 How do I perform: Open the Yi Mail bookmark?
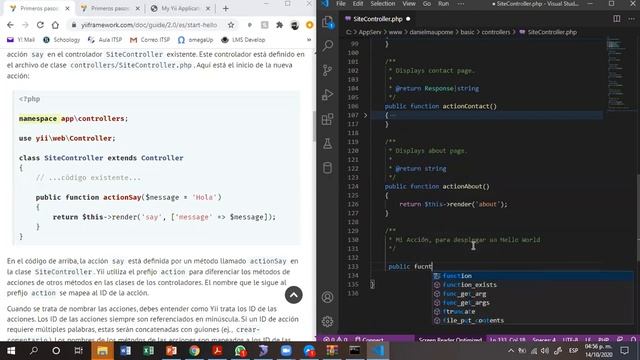(x=21, y=40)
